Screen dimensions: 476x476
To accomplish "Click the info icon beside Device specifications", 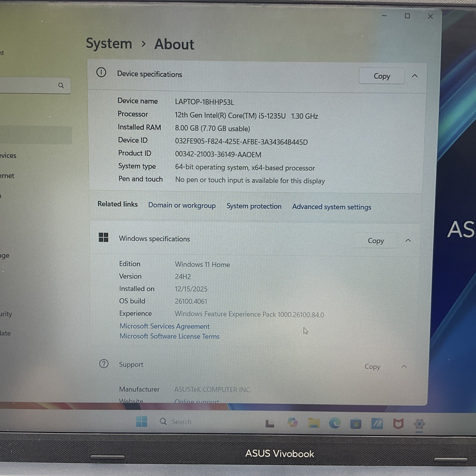I will (x=101, y=72).
